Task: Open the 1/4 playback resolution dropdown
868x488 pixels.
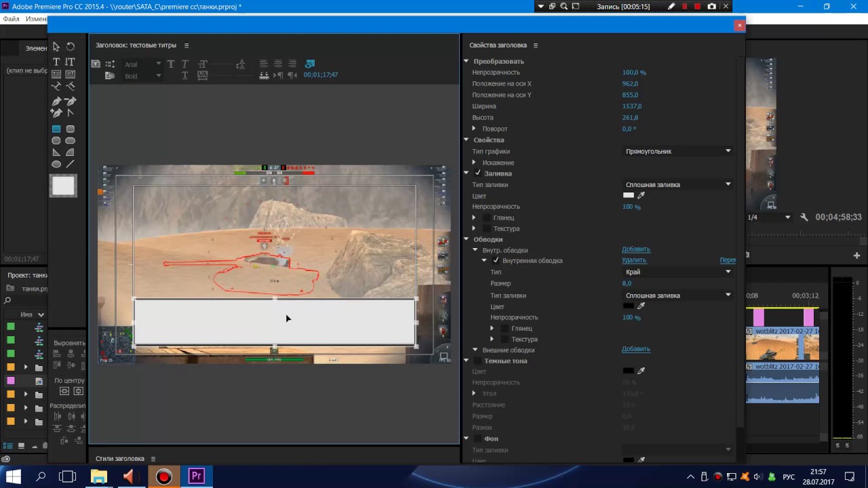Action: [768, 217]
